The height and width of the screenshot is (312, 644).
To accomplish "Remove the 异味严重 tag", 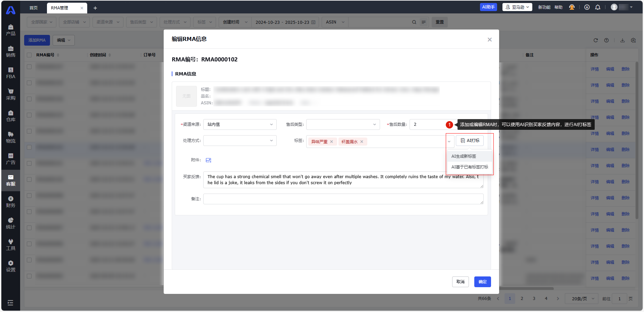I will (331, 142).
